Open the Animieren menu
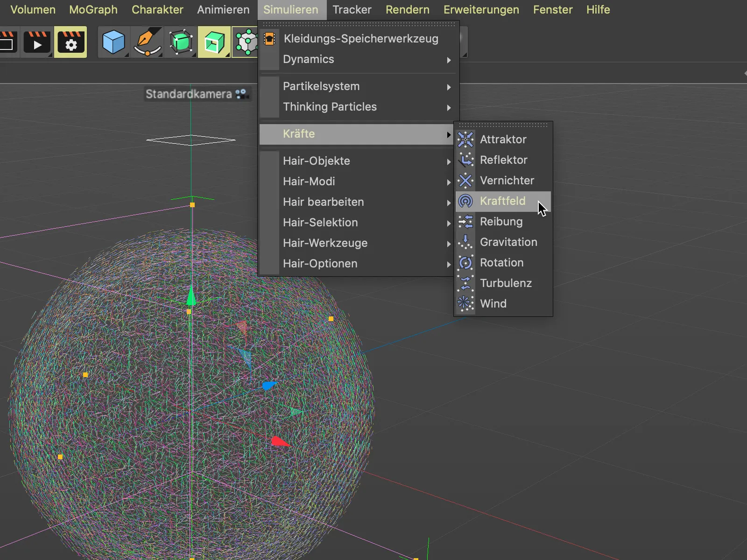The width and height of the screenshot is (747, 560). click(x=223, y=10)
